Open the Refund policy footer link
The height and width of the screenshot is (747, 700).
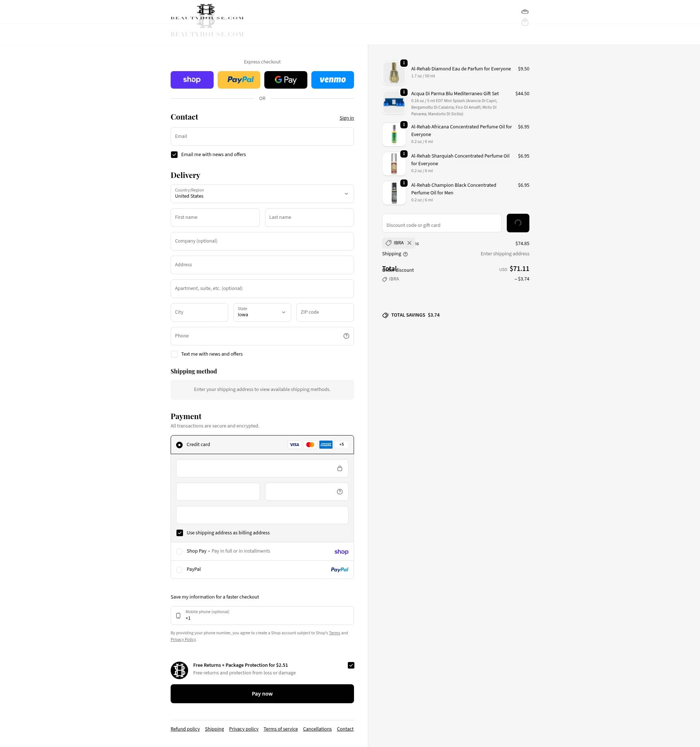pyautogui.click(x=185, y=729)
